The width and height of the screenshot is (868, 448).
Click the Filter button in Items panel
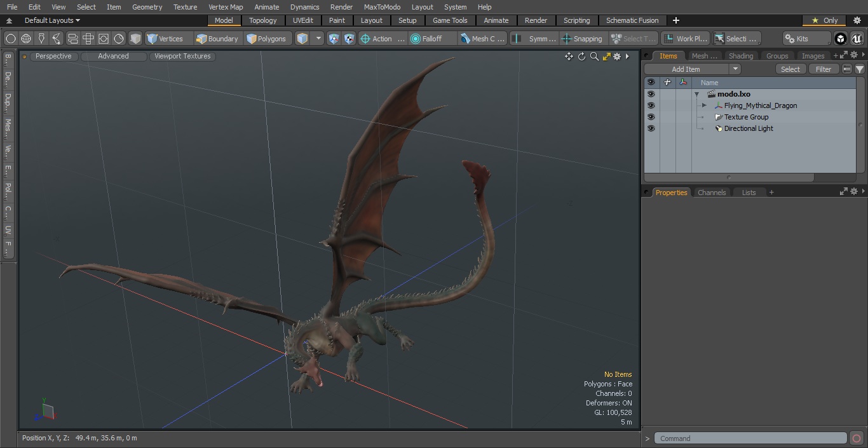(x=823, y=69)
